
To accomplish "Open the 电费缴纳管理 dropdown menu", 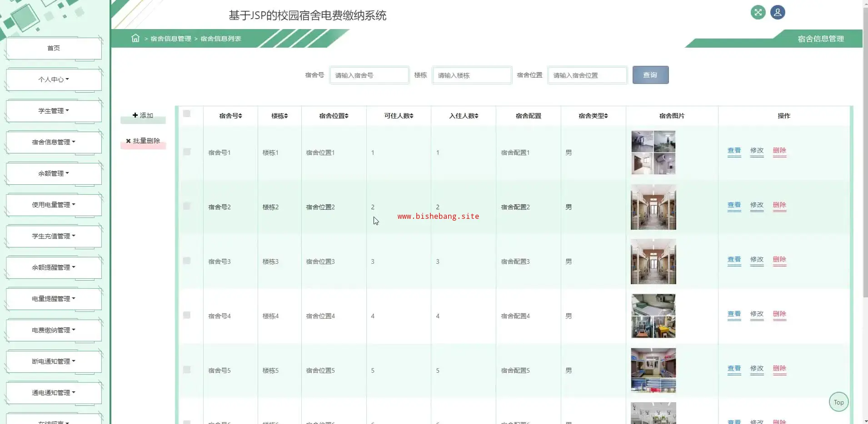I will click(54, 330).
